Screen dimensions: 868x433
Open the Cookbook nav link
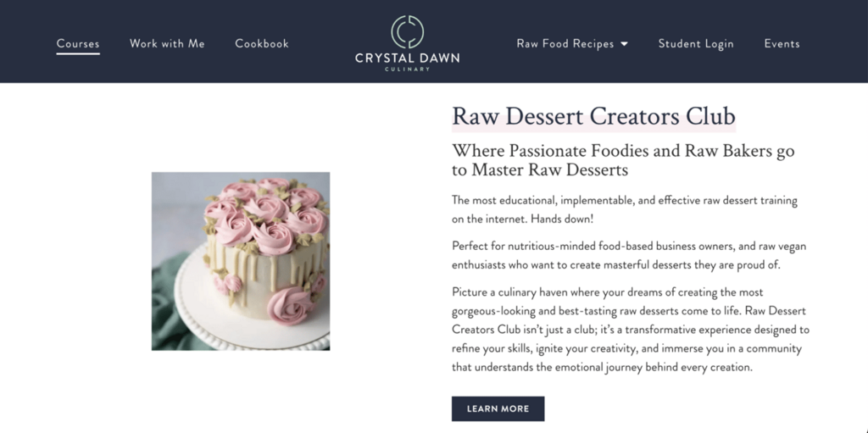[262, 43]
